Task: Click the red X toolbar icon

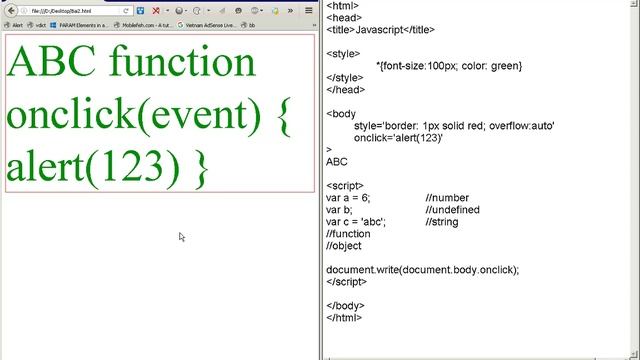Action: pos(156,11)
